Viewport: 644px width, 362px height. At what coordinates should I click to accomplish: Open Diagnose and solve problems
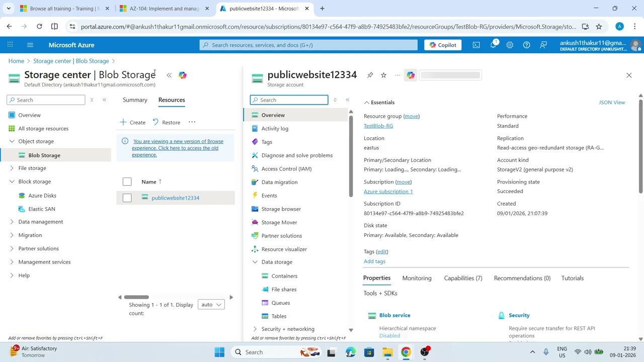(297, 155)
